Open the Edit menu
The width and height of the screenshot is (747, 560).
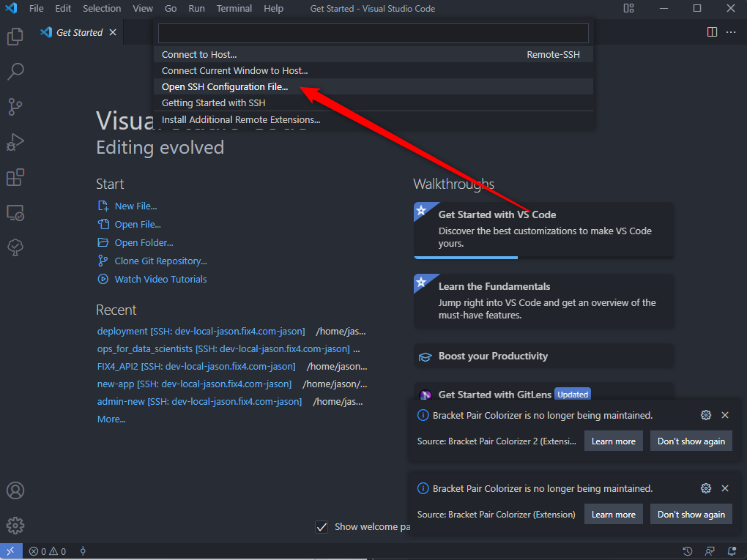[63, 9]
